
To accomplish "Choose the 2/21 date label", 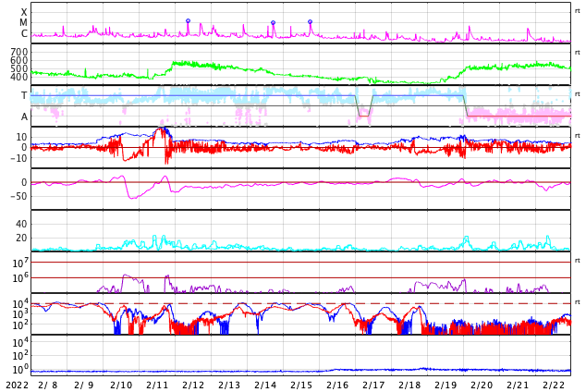I will click(x=518, y=386).
